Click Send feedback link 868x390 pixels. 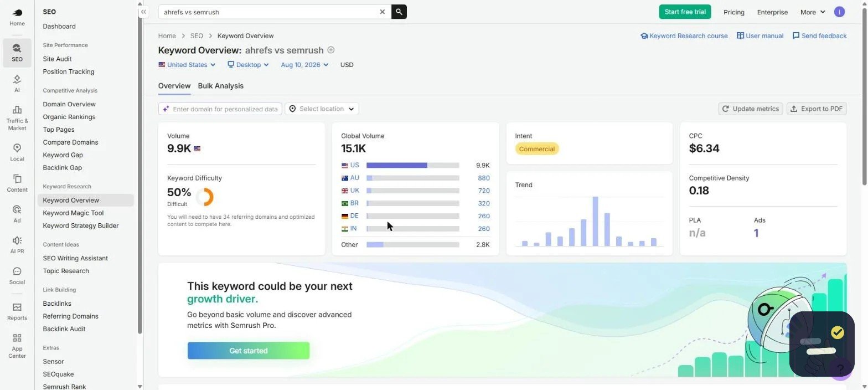[x=819, y=35]
